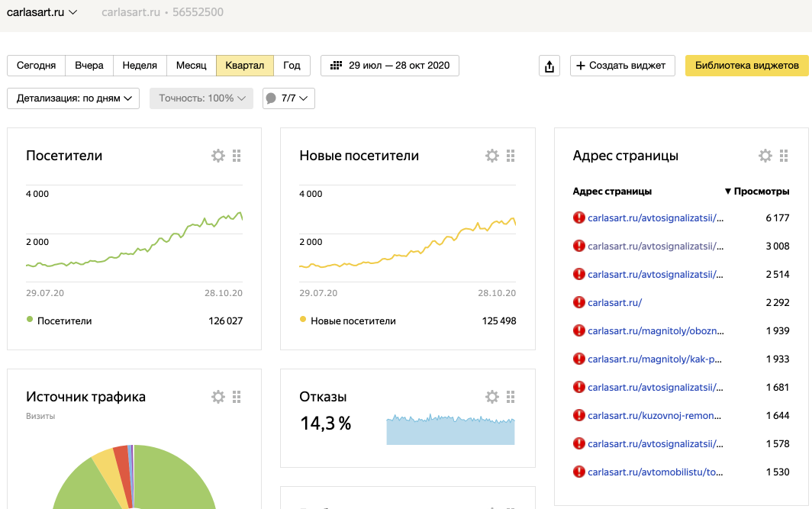Switch period to Неделя
This screenshot has height=509, width=812.
(x=140, y=66)
